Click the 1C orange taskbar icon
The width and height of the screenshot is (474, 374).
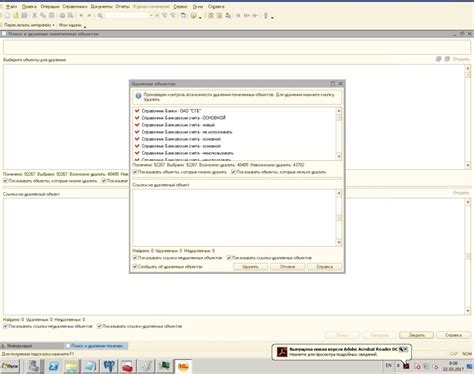tap(183, 366)
